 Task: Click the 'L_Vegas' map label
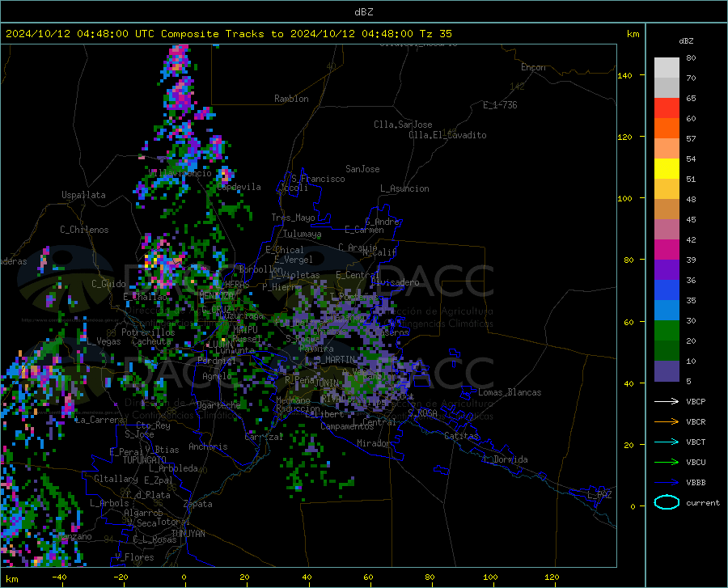click(104, 341)
